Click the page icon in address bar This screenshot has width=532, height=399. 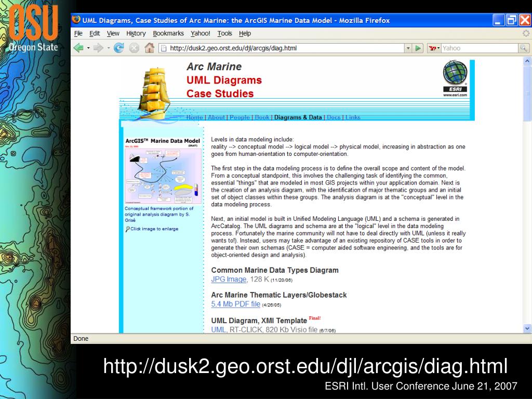[164, 48]
